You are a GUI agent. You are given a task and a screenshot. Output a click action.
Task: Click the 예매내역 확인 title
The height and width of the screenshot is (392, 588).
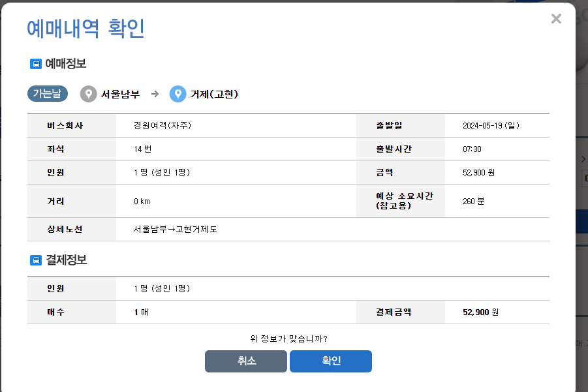(85, 29)
